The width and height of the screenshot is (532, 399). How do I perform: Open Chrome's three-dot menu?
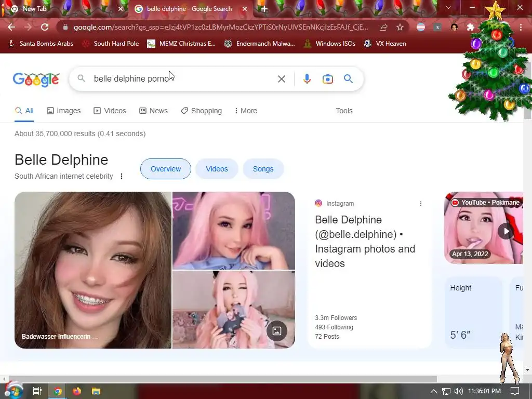click(x=521, y=28)
